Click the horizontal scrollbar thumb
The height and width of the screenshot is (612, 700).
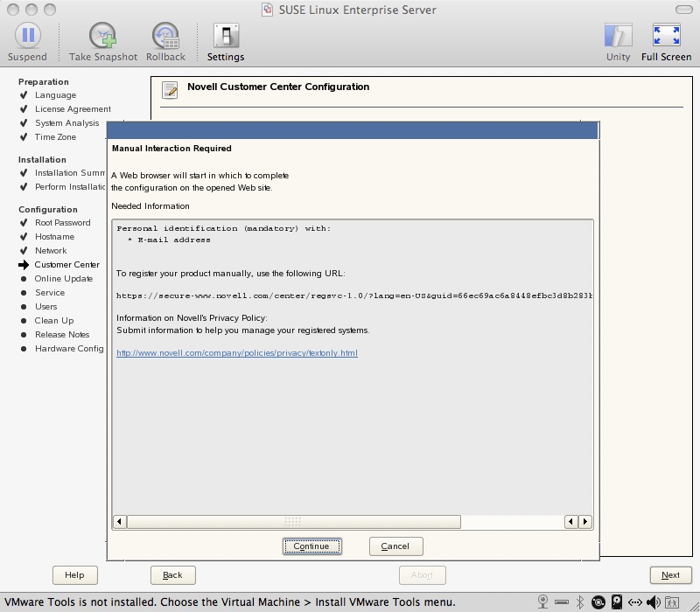coord(294,521)
